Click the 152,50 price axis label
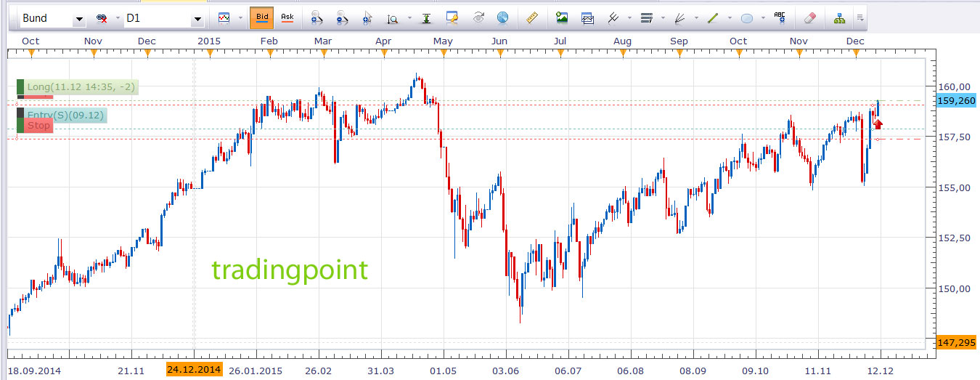Screen dimensions: 980x380 [955, 238]
